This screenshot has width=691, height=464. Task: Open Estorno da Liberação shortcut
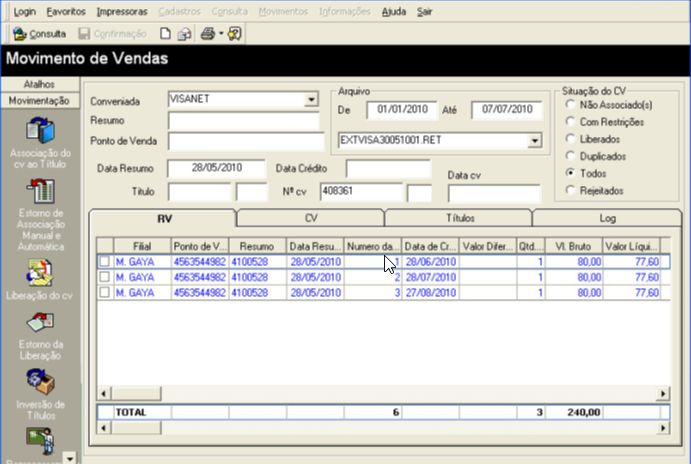[x=41, y=336]
